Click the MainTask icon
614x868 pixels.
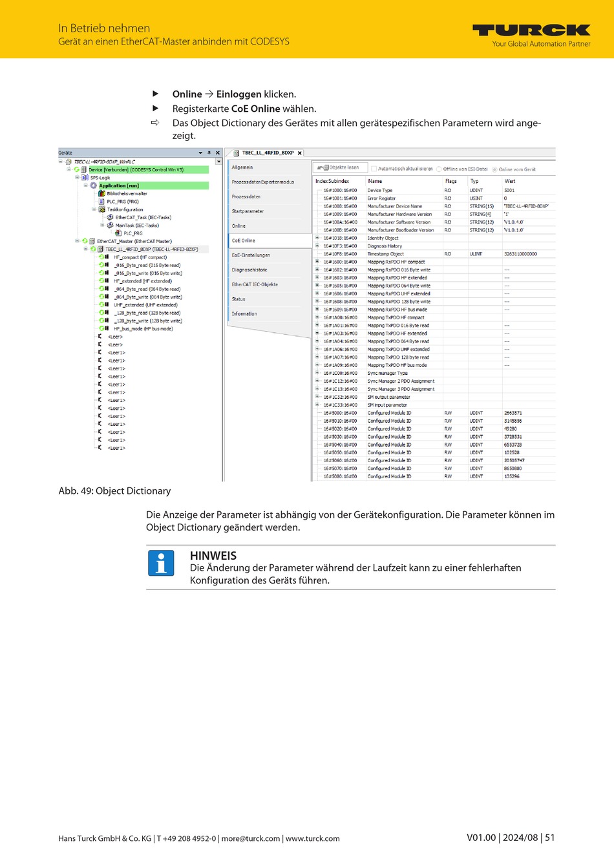tap(110, 225)
